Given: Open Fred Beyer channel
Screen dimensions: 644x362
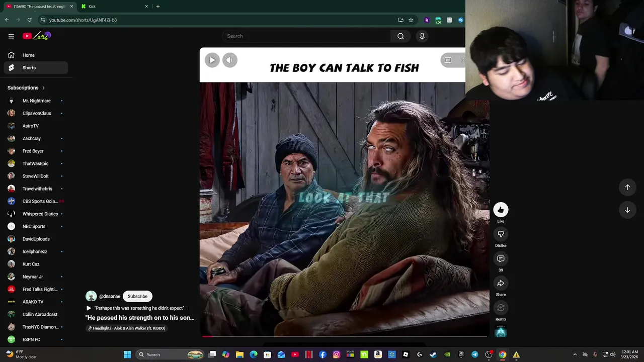Looking at the screenshot, I should click(35, 151).
